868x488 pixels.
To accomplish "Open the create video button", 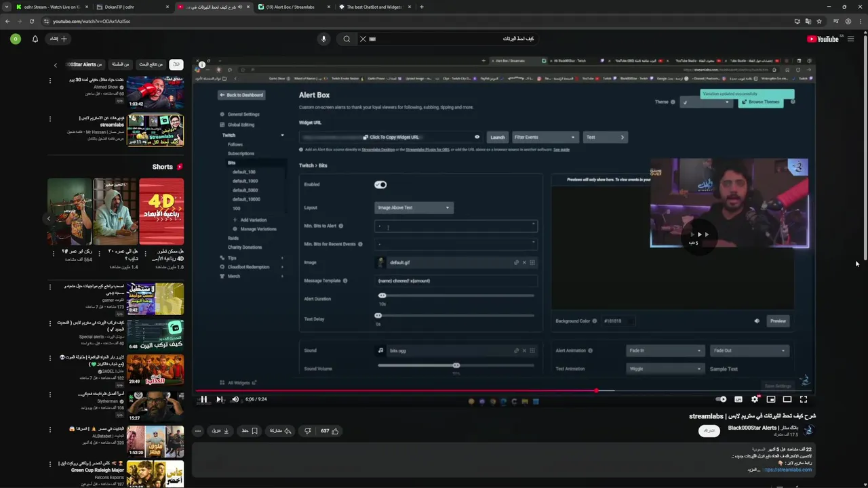I will (58, 39).
